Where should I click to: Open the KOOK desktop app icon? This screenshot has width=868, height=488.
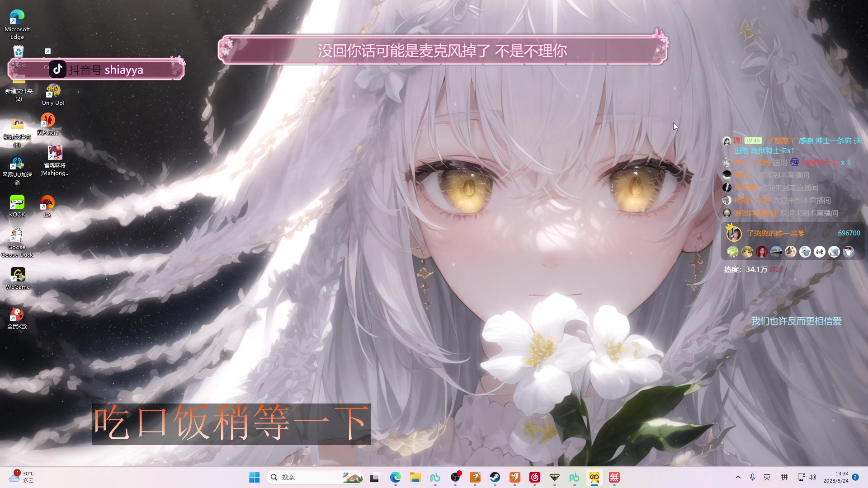tap(17, 206)
